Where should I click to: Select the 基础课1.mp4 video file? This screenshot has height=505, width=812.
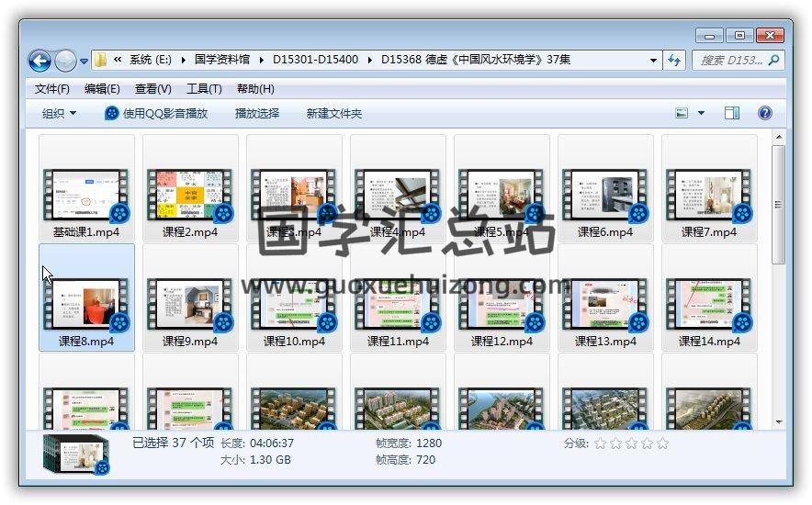tap(86, 193)
